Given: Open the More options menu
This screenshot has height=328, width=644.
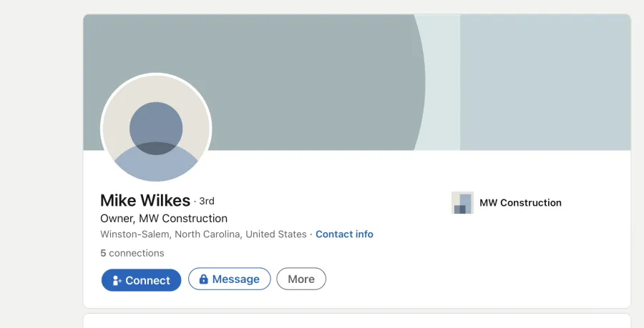Looking at the screenshot, I should (301, 279).
